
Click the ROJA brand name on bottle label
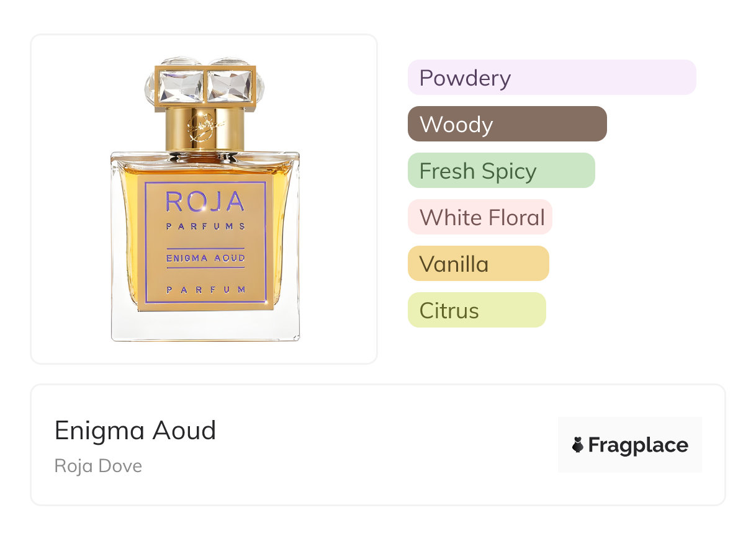(205, 202)
